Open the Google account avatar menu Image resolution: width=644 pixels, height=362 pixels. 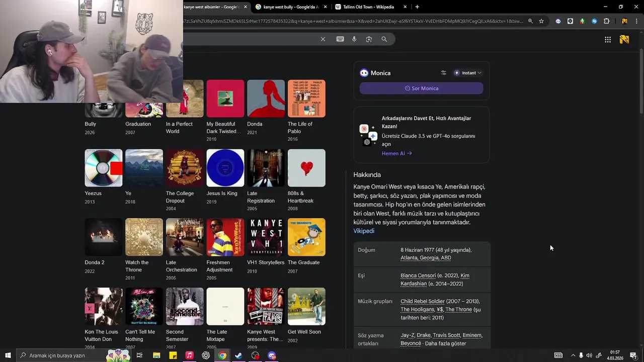point(624,39)
